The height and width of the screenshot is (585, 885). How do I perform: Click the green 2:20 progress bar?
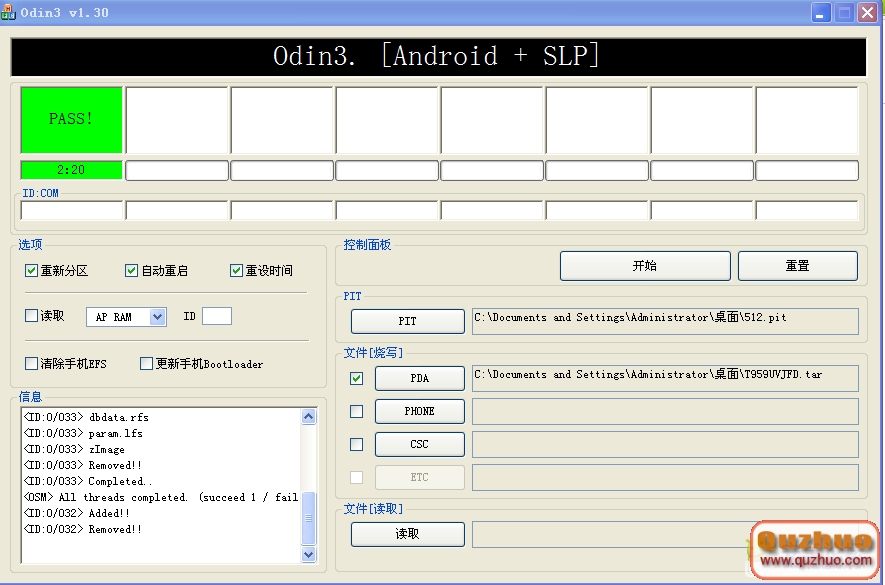72,170
